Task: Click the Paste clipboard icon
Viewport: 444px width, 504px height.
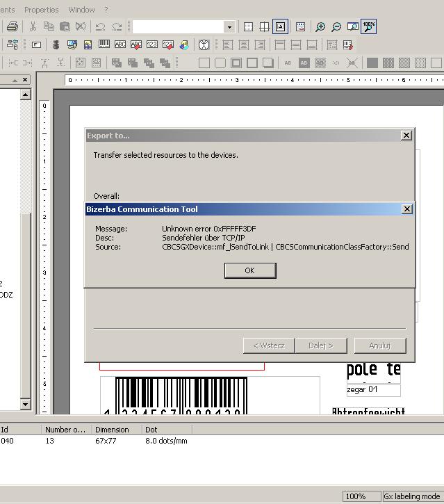Action: [65, 26]
